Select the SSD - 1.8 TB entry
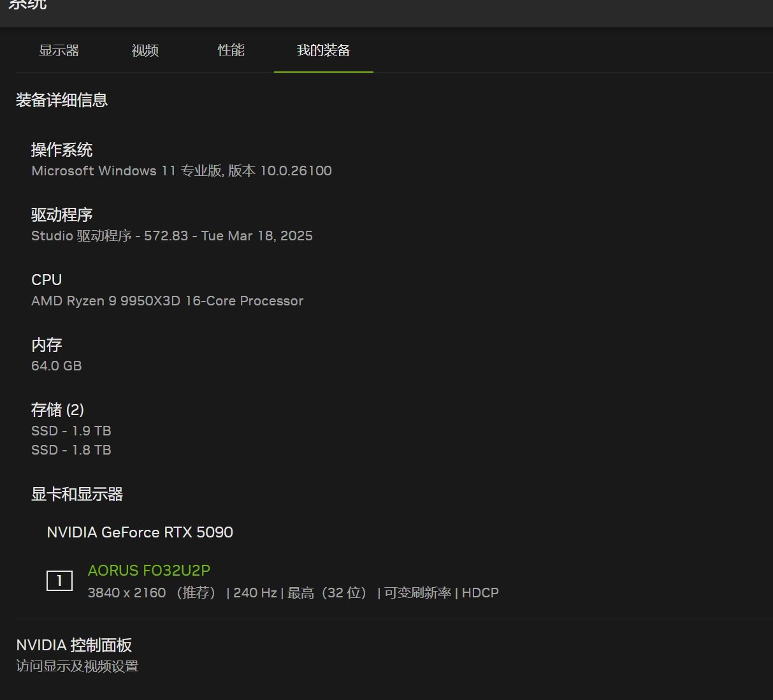Image resolution: width=773 pixels, height=700 pixels. pyautogui.click(x=71, y=450)
